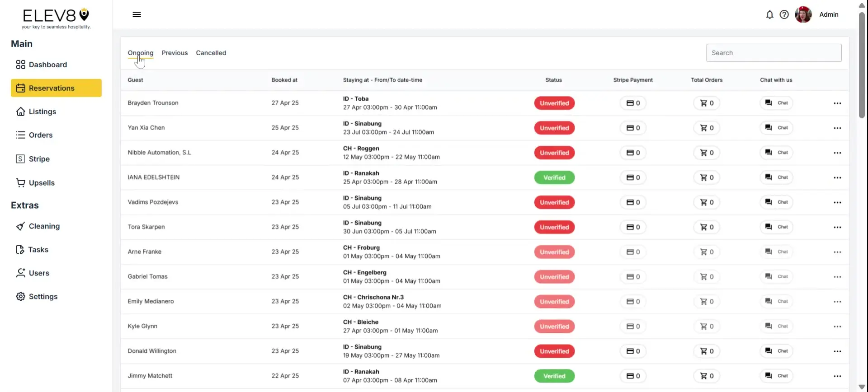The height and width of the screenshot is (392, 868).
Task: Open Chat for Donald Willington
Action: [x=776, y=351]
